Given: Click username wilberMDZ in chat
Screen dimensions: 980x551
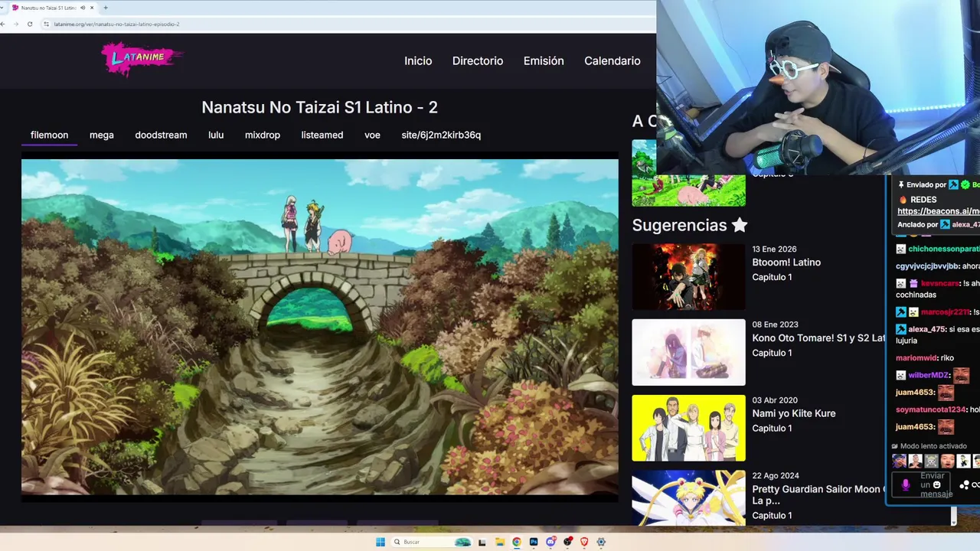Looking at the screenshot, I should click(x=929, y=375).
